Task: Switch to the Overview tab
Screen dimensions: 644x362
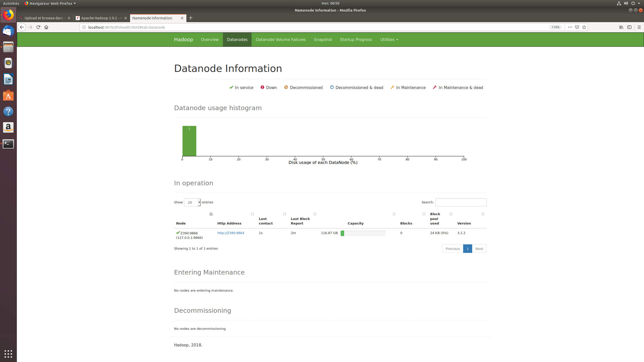Action: click(210, 39)
